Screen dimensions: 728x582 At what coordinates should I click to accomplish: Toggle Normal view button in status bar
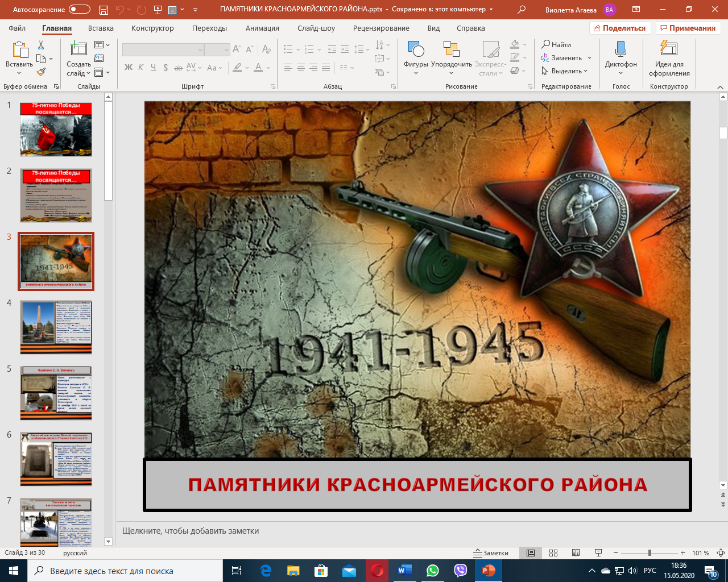[x=531, y=553]
